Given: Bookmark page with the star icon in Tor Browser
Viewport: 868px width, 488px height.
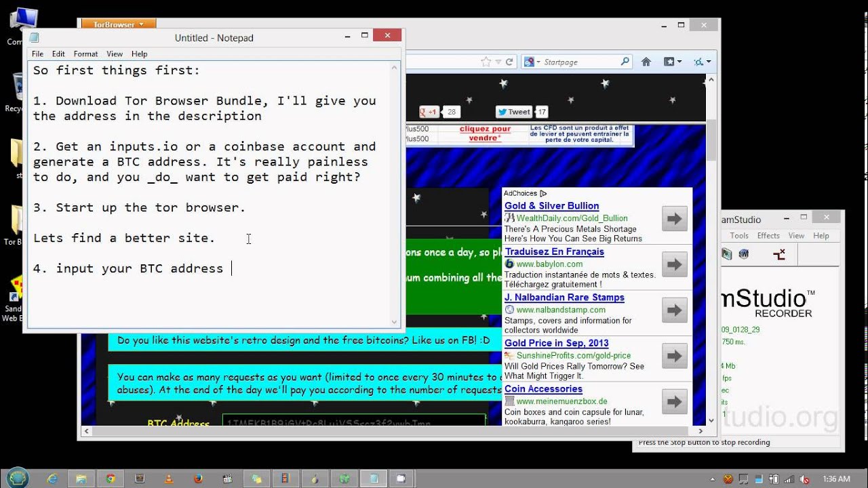Looking at the screenshot, I should coord(486,62).
